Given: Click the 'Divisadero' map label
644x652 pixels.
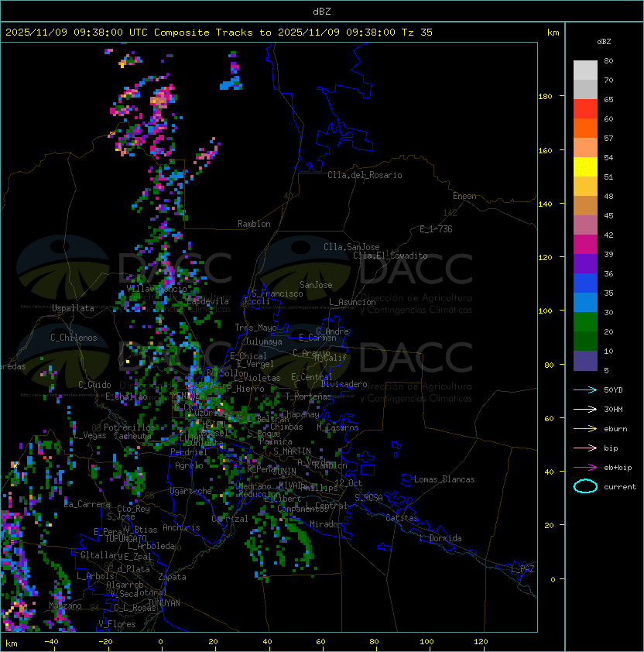Looking at the screenshot, I should point(344,384).
